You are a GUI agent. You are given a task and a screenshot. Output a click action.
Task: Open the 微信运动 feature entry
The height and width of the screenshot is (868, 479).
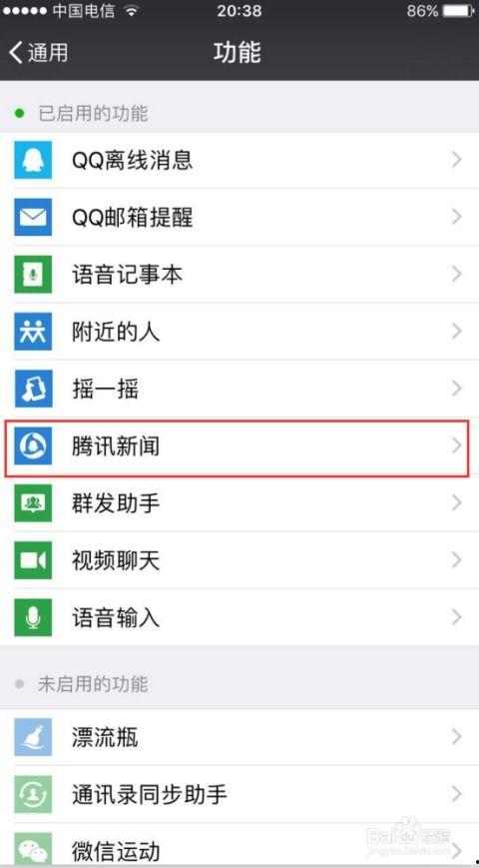(239, 845)
